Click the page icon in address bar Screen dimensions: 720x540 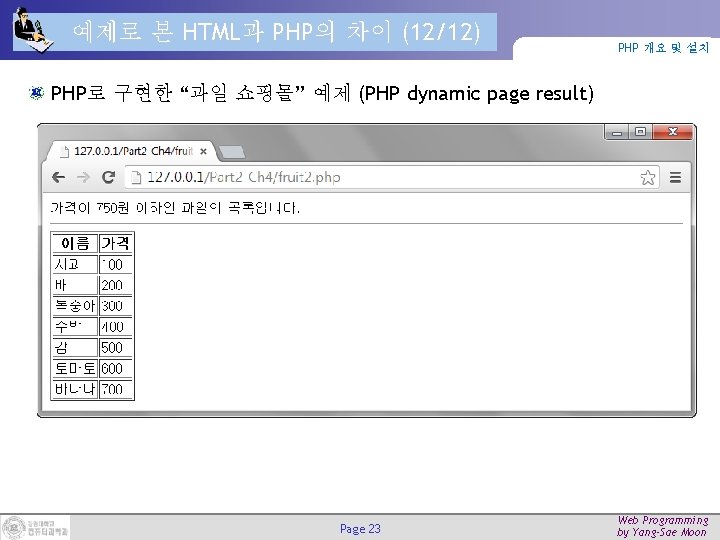(136, 177)
